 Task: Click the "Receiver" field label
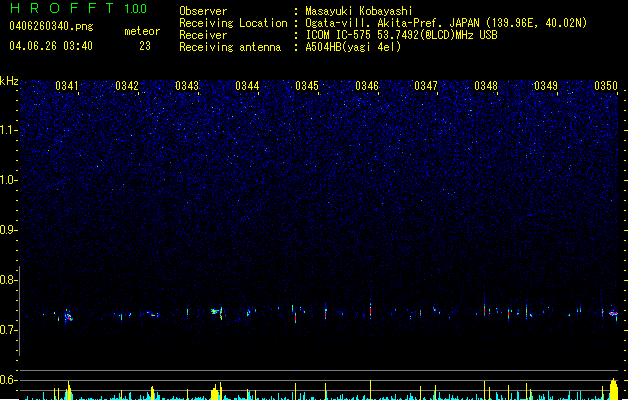click(203, 35)
